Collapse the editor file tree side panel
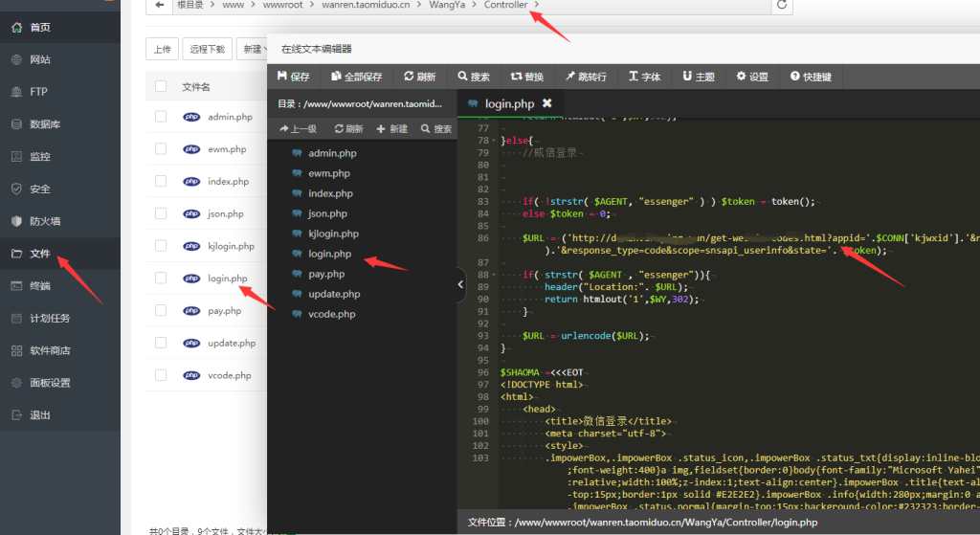 pyautogui.click(x=460, y=283)
